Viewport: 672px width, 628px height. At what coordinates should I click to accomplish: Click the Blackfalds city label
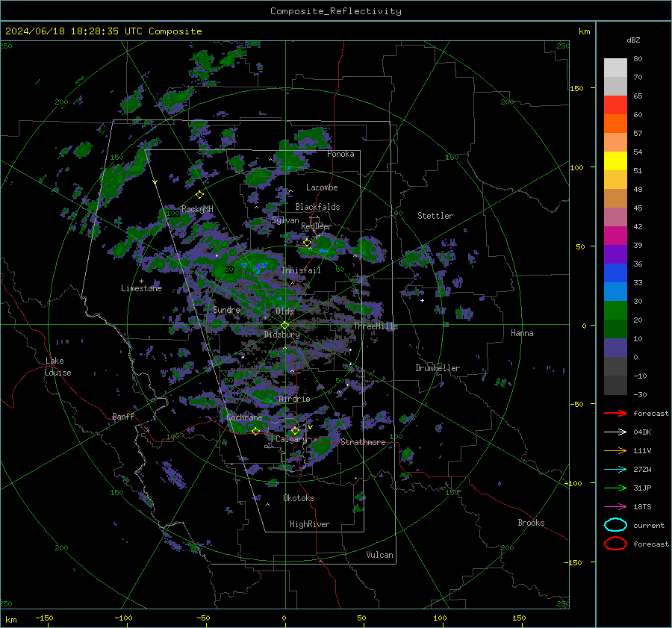click(x=317, y=207)
